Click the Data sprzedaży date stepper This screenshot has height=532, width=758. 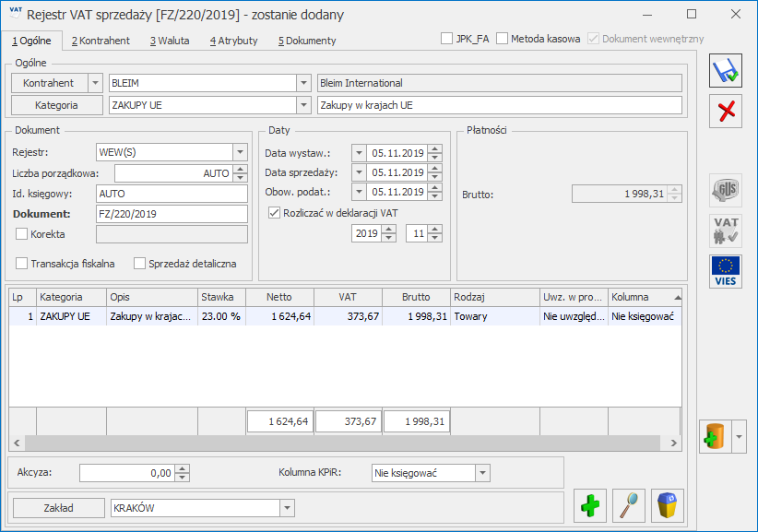(x=435, y=172)
